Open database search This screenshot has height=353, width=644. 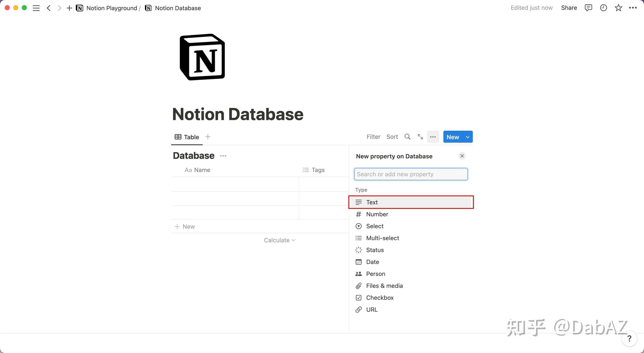[x=407, y=137]
